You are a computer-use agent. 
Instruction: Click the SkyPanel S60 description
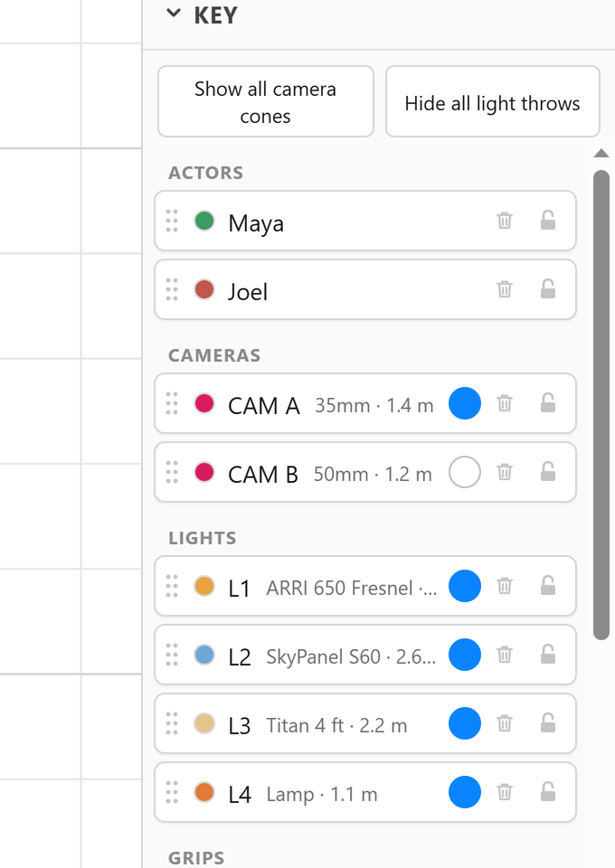(351, 656)
